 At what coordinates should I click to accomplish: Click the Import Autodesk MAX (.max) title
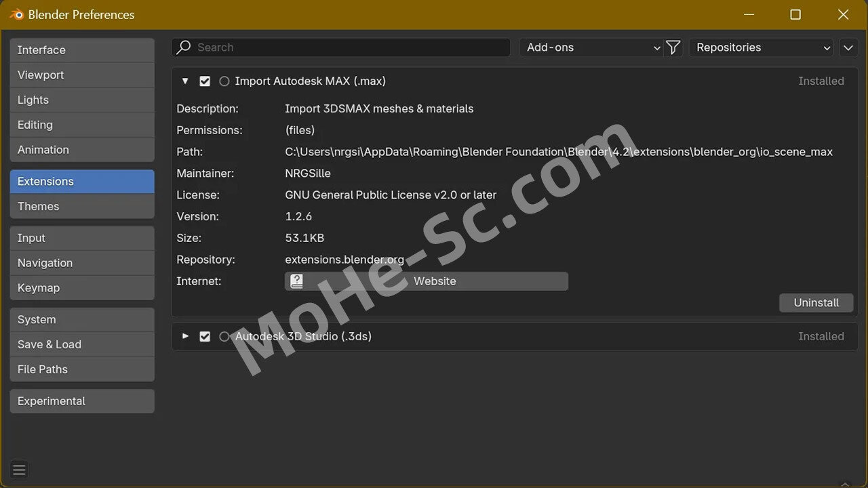point(310,81)
